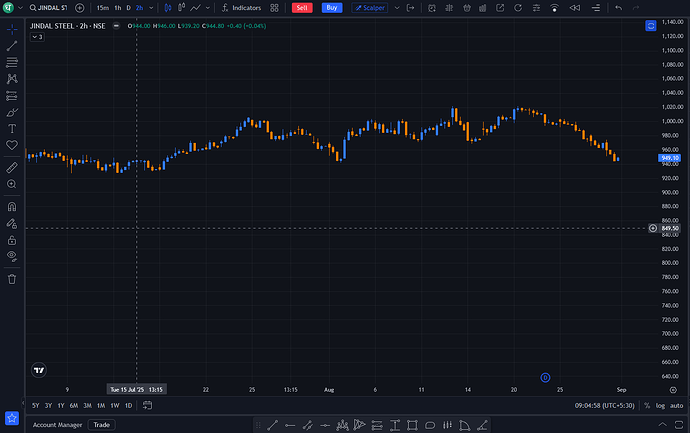Select hollow candles chart type
Screen dimensions: 690x433
(181, 8)
